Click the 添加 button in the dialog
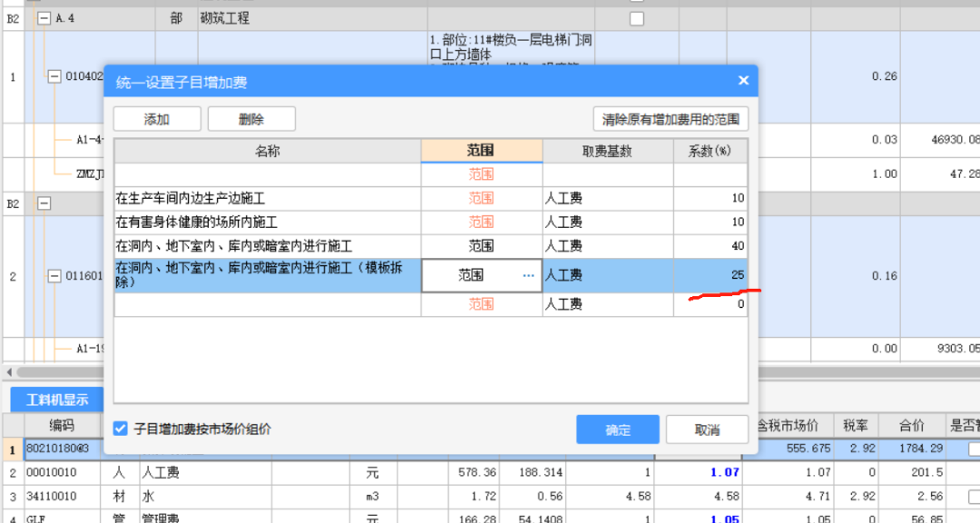This screenshot has width=980, height=523. [157, 119]
